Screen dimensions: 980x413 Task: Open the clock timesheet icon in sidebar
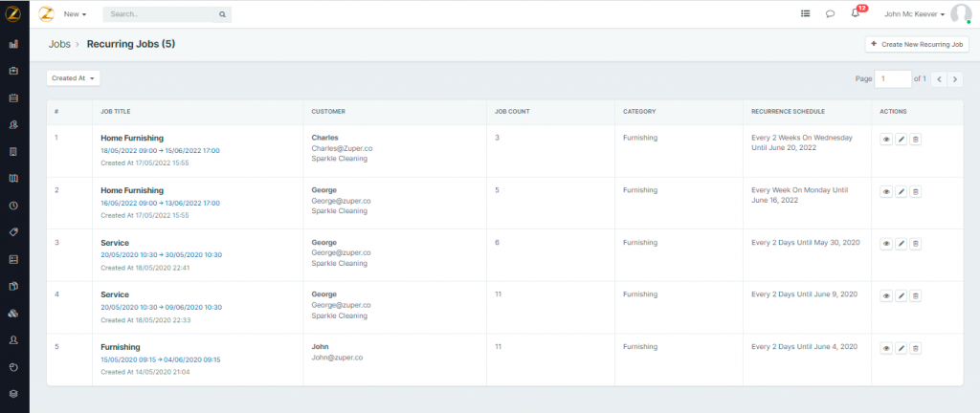click(13, 206)
